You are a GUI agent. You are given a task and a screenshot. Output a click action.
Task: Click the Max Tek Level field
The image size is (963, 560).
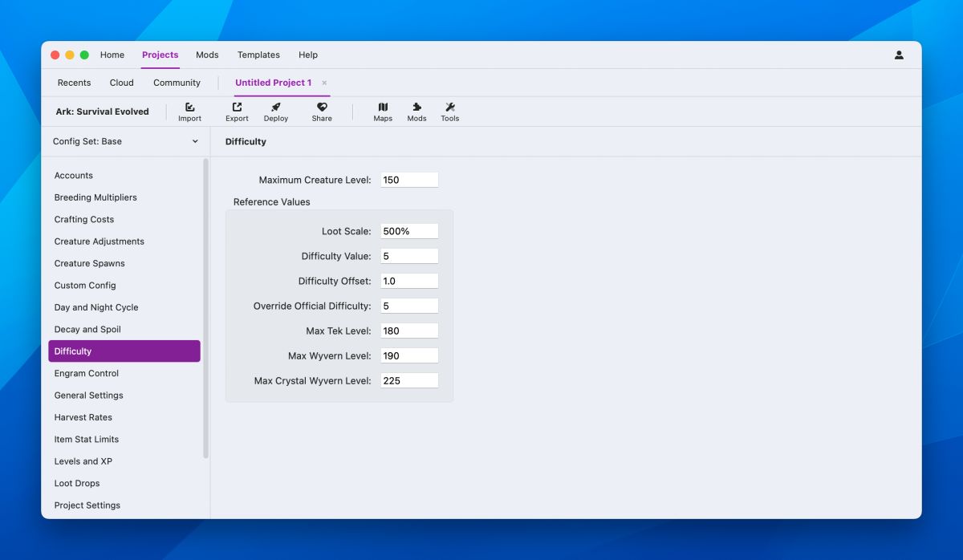(x=409, y=331)
